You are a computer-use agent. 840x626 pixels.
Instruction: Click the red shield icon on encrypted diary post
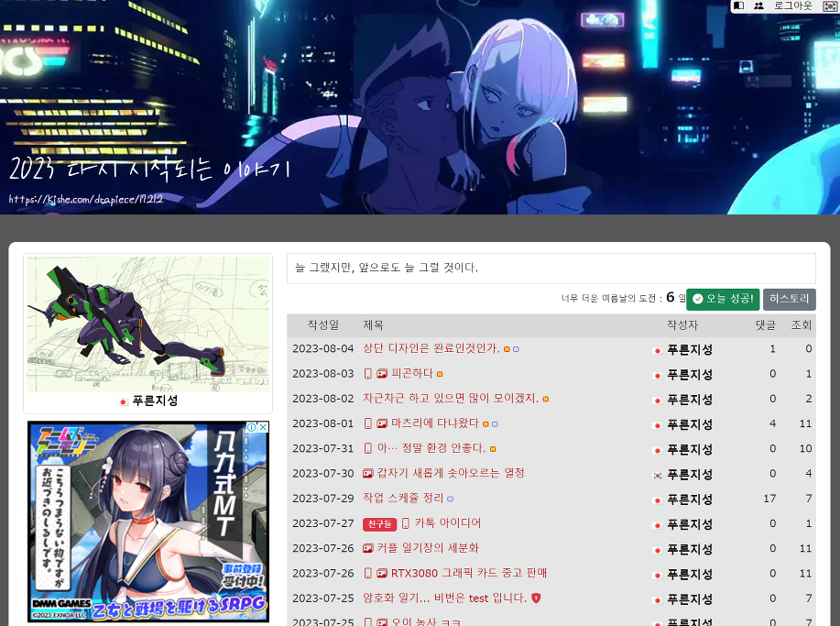coord(536,599)
